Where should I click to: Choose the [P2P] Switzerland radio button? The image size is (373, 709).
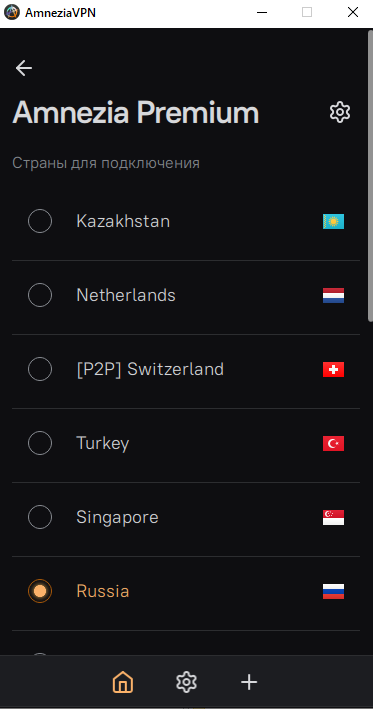[40, 369]
